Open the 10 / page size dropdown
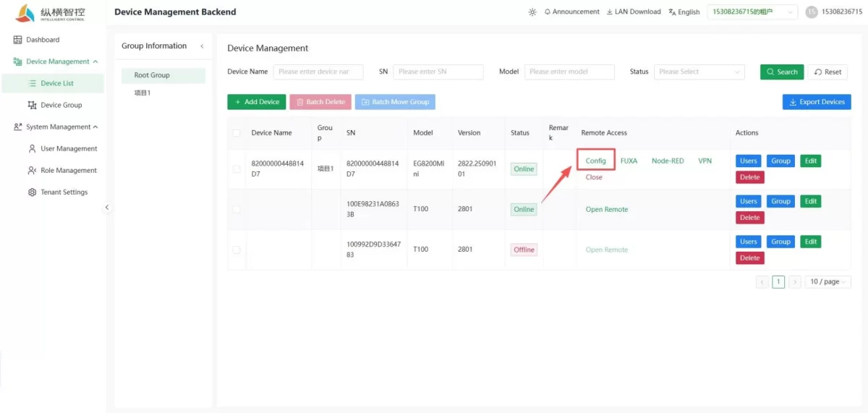Image resolution: width=868 pixels, height=413 pixels. 828,282
